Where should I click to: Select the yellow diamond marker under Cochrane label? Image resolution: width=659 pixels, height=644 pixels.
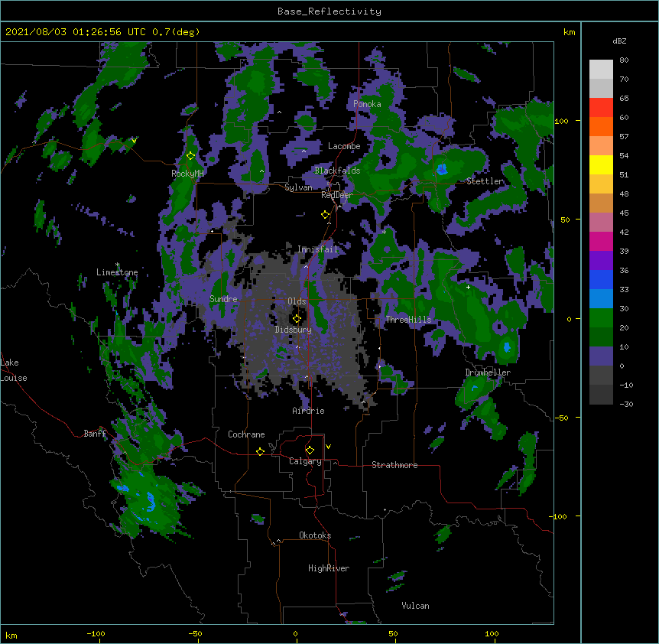pos(260,451)
